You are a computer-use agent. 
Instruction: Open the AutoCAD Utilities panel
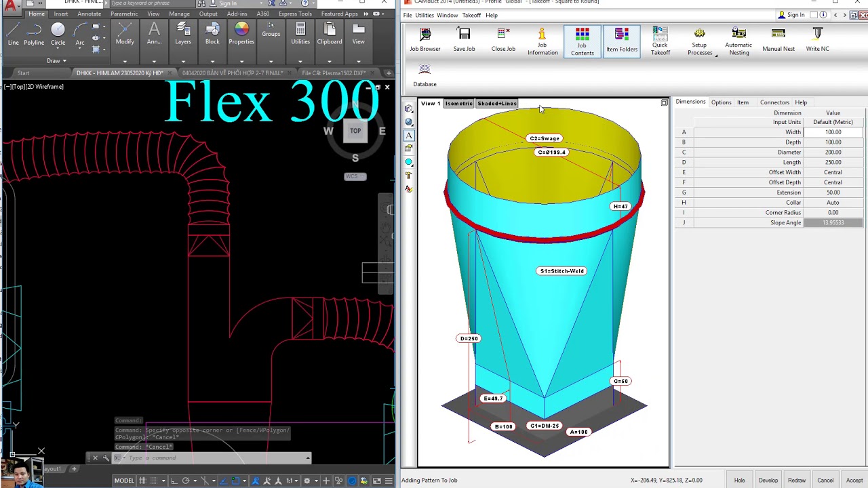point(300,34)
